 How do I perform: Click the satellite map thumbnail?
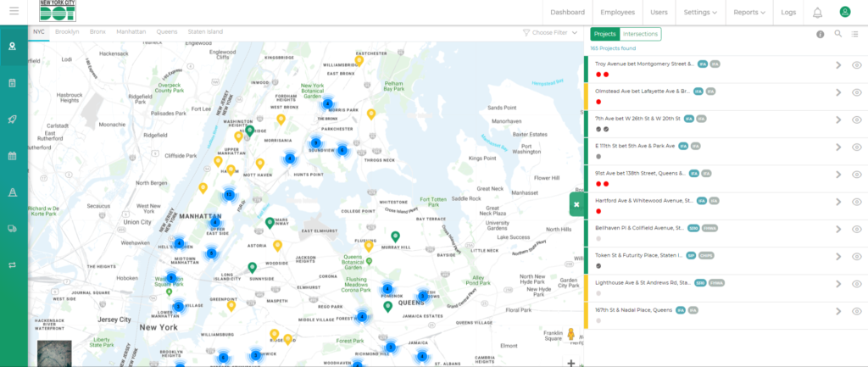pyautogui.click(x=54, y=354)
